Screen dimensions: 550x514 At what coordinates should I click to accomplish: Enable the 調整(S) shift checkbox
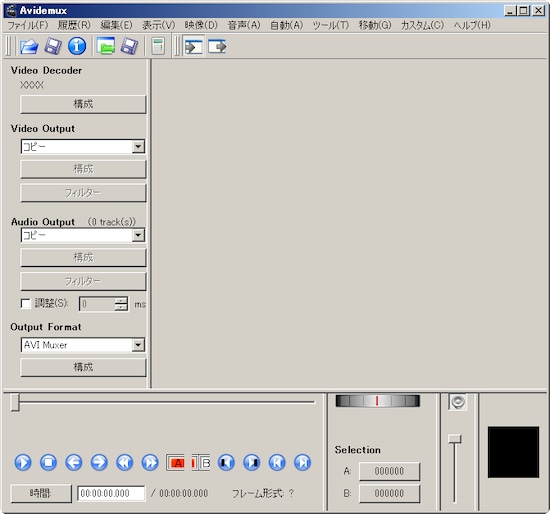[x=26, y=303]
